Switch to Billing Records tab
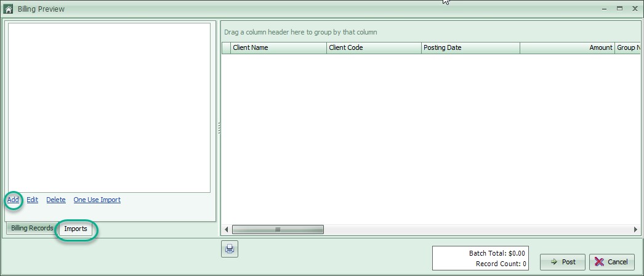 [32, 228]
